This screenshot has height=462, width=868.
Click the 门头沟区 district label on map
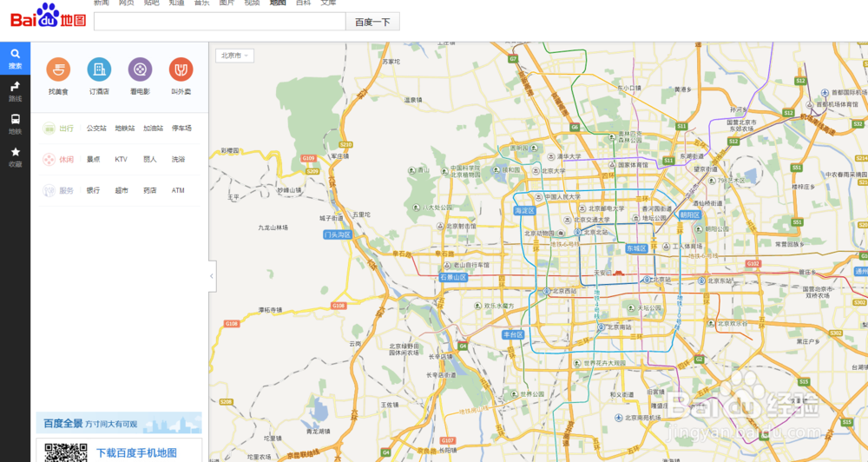338,234
